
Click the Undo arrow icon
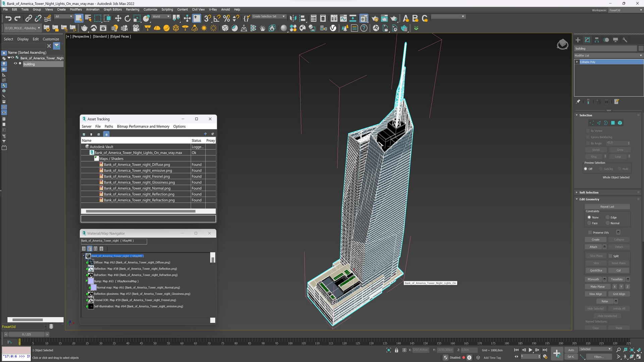[x=8, y=18]
